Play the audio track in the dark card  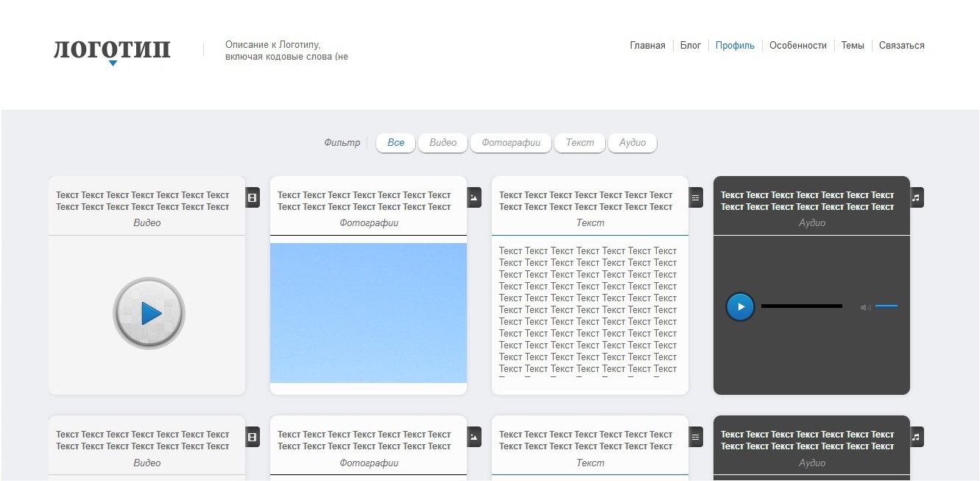tap(740, 307)
